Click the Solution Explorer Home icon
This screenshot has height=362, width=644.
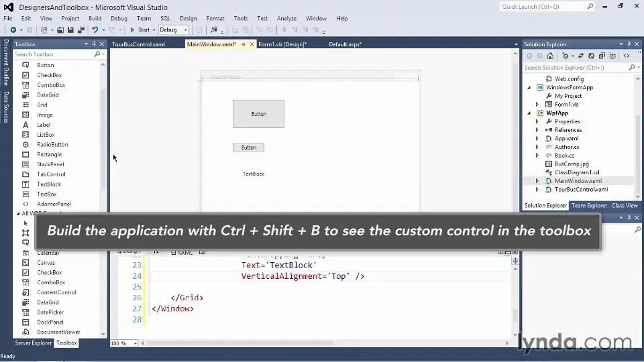pyautogui.click(x=550, y=56)
